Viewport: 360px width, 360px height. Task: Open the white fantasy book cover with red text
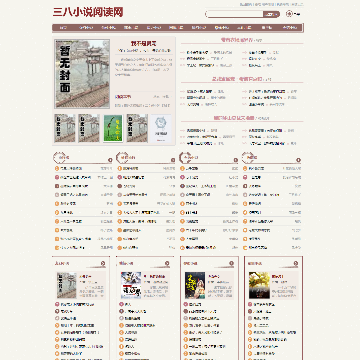click(131, 285)
